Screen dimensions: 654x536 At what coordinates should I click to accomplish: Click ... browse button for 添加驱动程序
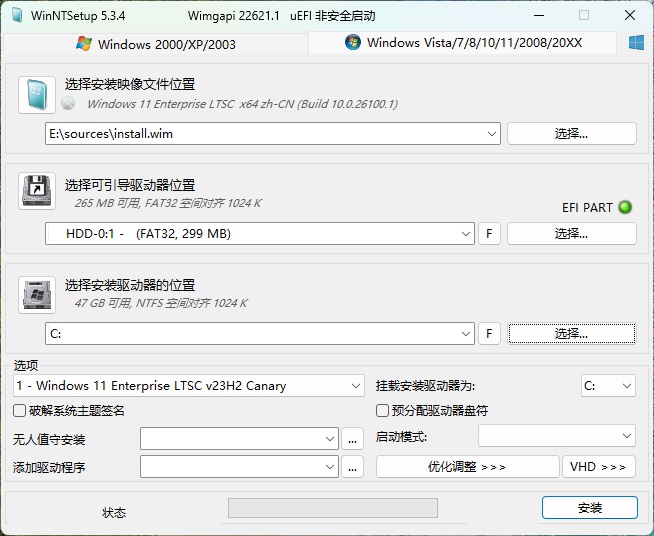(352, 467)
